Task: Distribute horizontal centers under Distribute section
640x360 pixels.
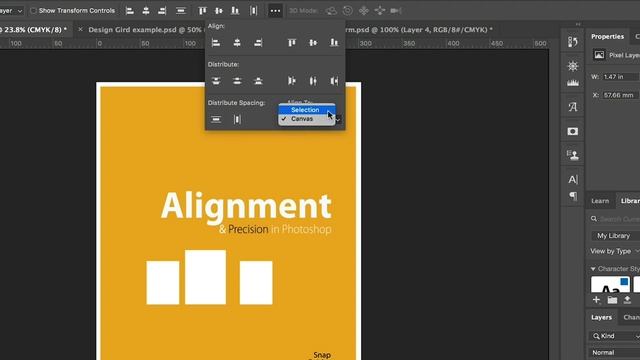Action: click(x=313, y=81)
